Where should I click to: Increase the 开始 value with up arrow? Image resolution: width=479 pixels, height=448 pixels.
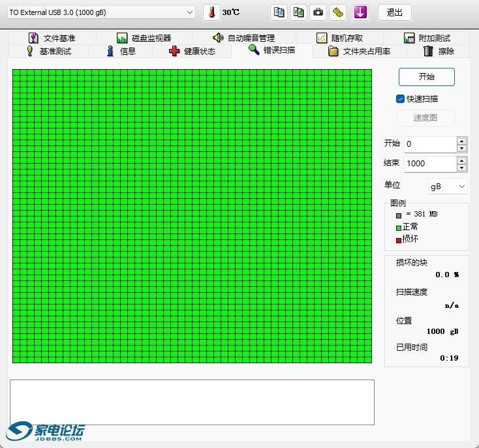point(461,141)
